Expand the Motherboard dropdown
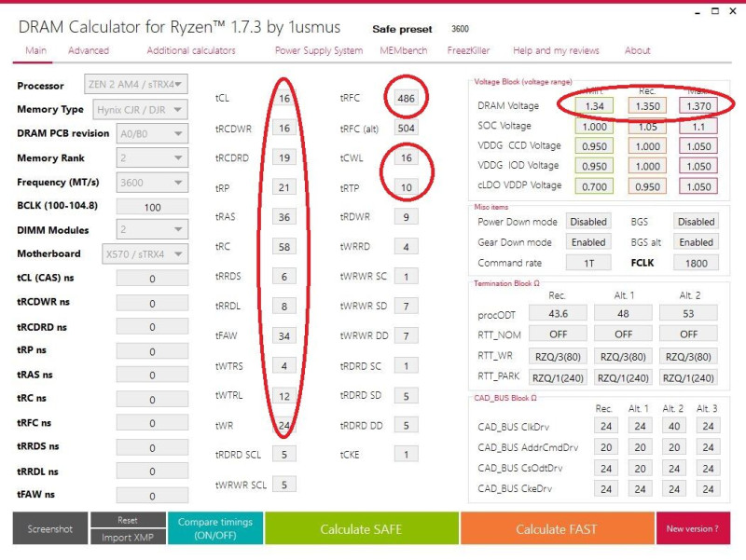This screenshot has width=746, height=560. pyautogui.click(x=145, y=253)
